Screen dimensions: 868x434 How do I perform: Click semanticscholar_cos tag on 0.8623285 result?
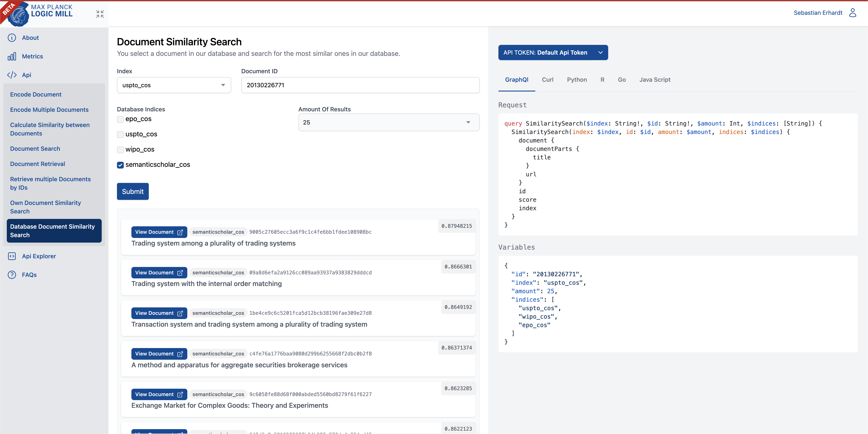point(218,394)
